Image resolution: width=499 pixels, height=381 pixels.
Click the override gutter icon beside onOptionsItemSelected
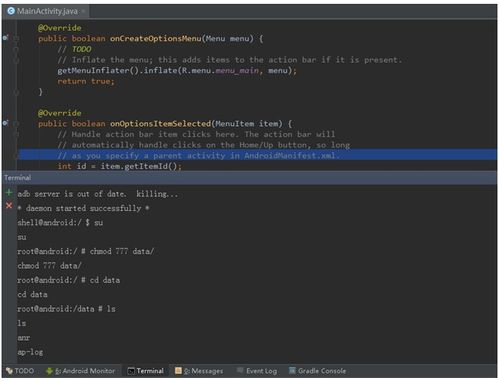(x=5, y=123)
